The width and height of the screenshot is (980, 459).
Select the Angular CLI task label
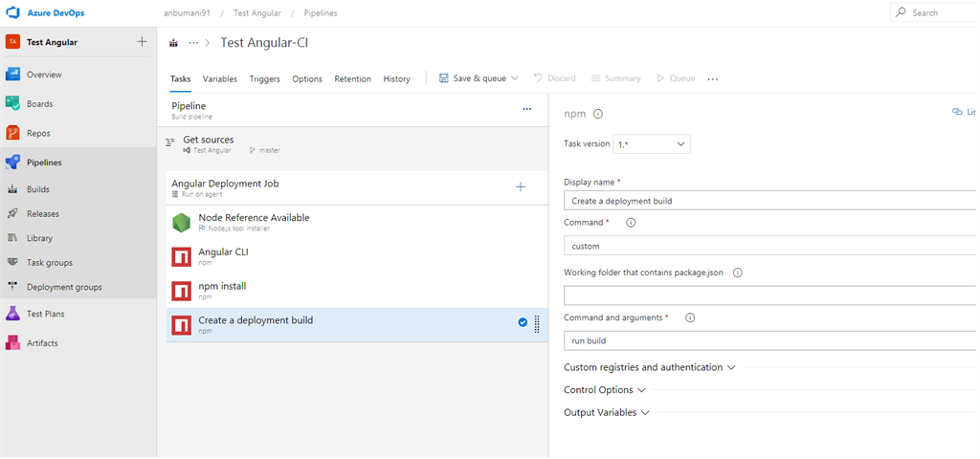pos(224,251)
